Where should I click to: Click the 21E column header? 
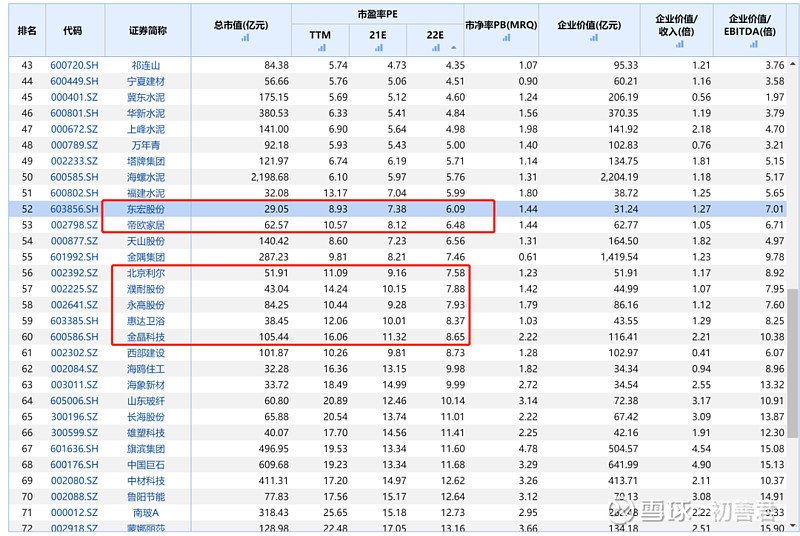click(x=378, y=35)
